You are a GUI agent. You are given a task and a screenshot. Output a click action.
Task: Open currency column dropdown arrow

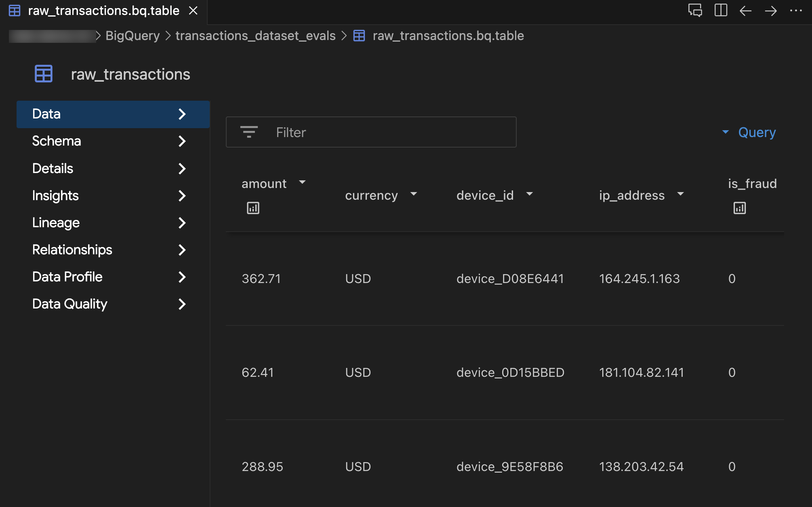click(414, 194)
